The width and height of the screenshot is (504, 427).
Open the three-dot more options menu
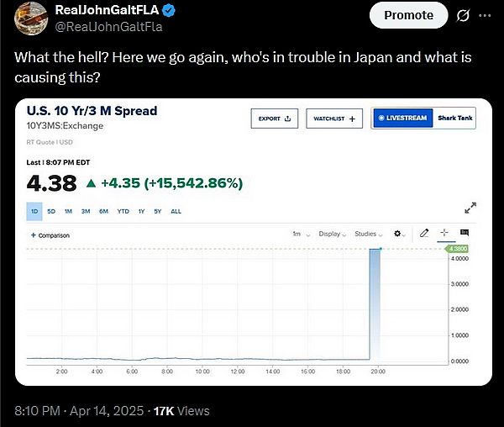(485, 15)
